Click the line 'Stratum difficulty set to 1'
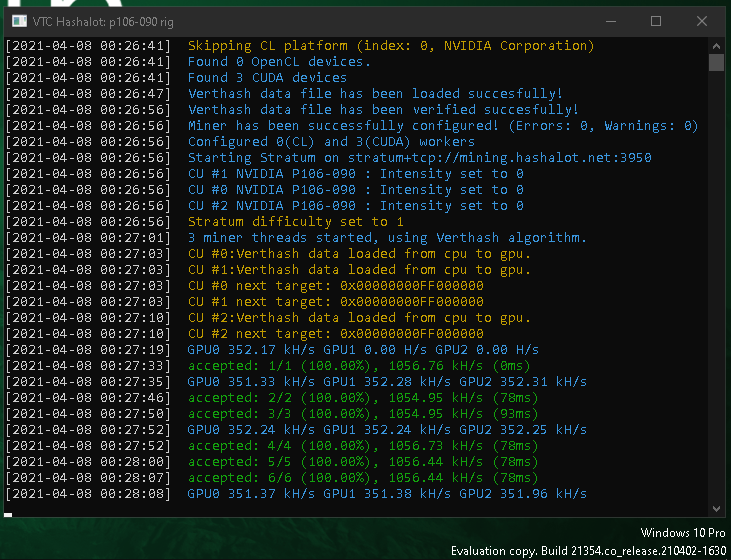The image size is (731, 560). (x=296, y=221)
